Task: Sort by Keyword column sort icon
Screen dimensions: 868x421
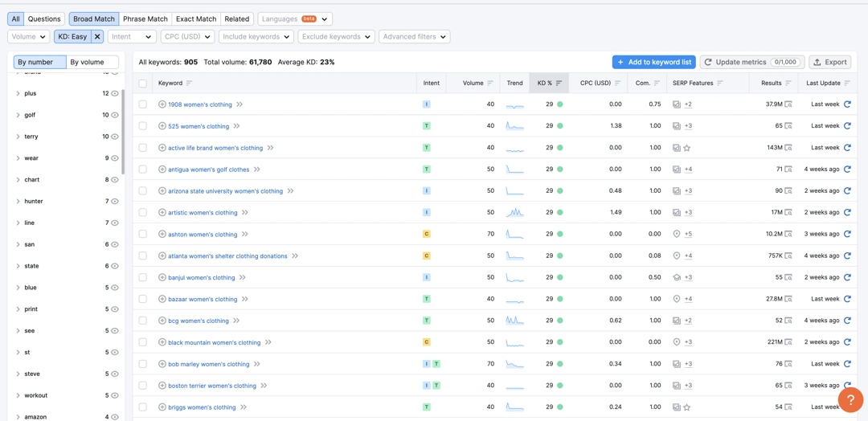Action: coord(190,83)
